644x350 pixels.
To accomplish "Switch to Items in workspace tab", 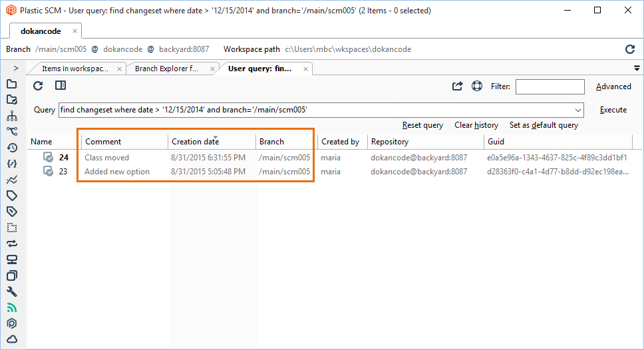I will pyautogui.click(x=74, y=69).
